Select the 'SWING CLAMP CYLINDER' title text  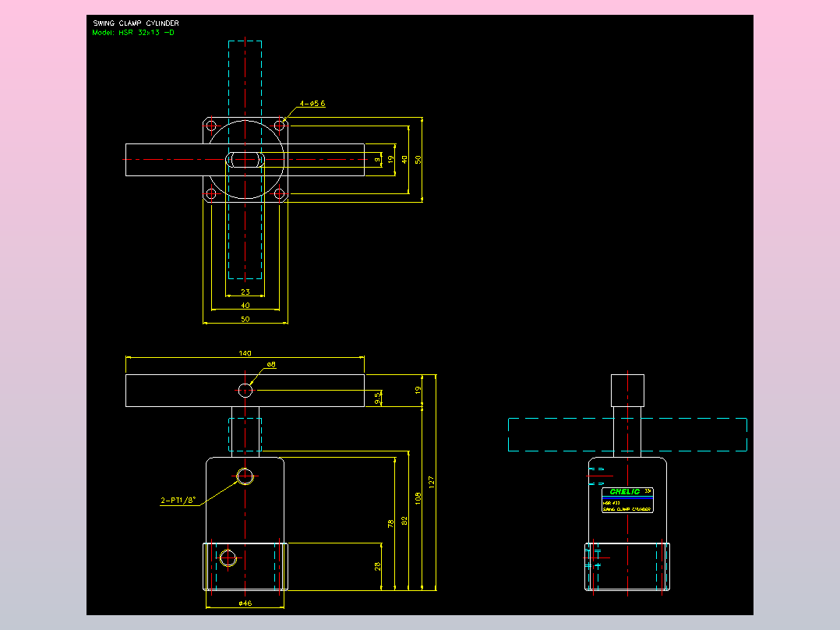[136, 23]
